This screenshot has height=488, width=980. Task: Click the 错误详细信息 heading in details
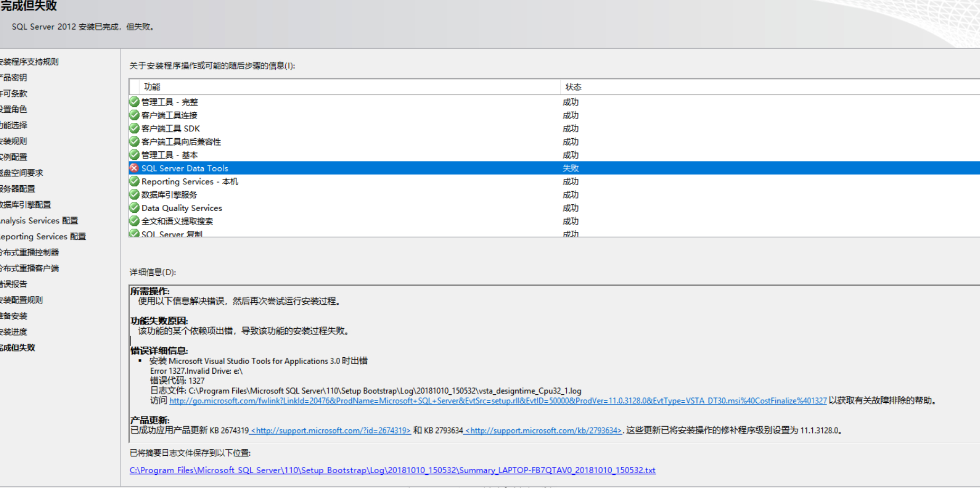click(159, 350)
